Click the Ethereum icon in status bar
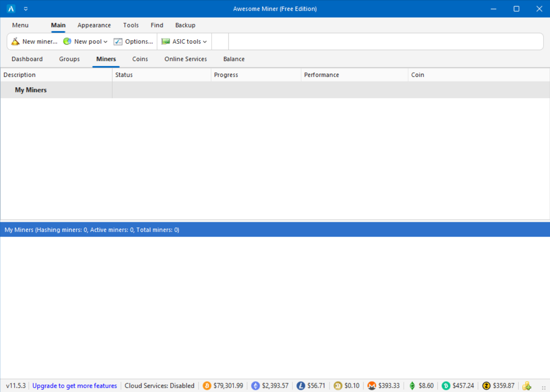This screenshot has width=550, height=392. point(255,386)
